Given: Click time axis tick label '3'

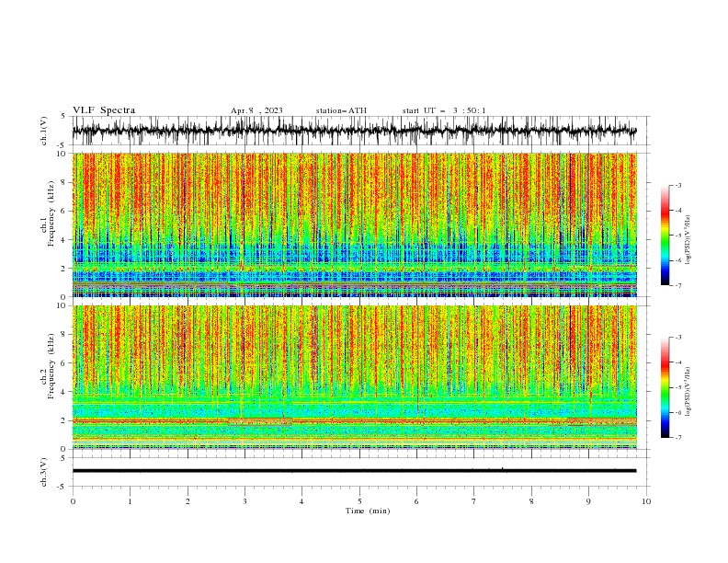Looking at the screenshot, I should click(245, 501).
